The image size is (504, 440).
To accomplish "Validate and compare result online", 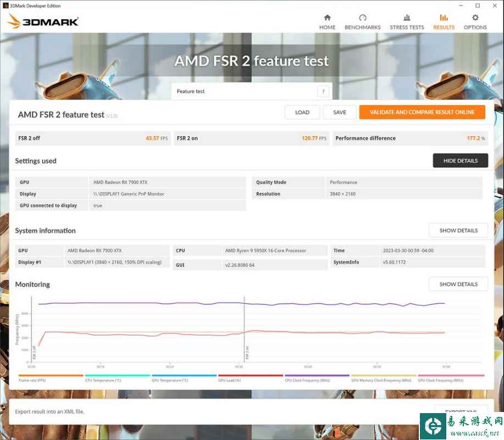I will (x=422, y=113).
